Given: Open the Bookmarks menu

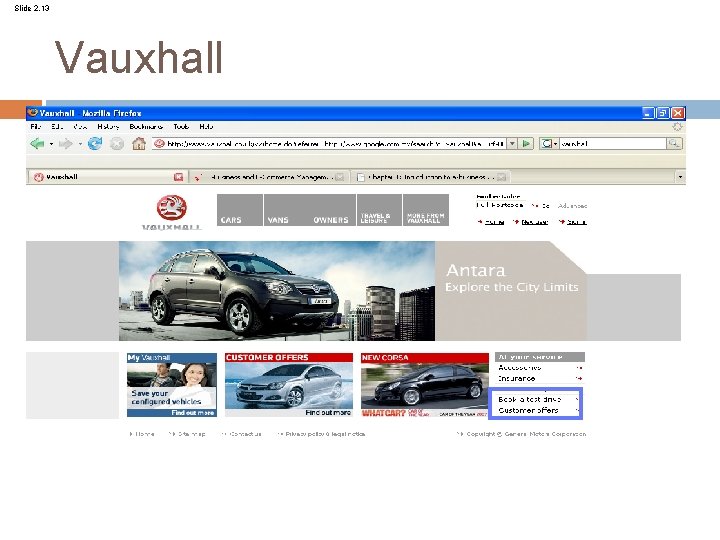Looking at the screenshot, I should click(x=146, y=127).
